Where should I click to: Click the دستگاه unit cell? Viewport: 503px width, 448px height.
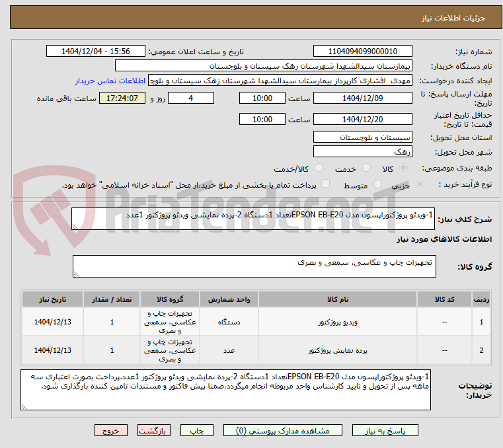(x=229, y=322)
